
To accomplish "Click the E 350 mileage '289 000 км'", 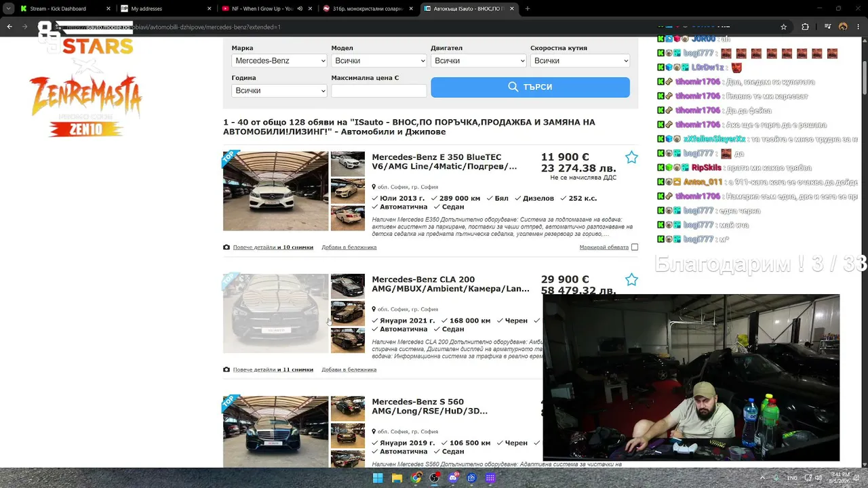I will click(459, 199).
